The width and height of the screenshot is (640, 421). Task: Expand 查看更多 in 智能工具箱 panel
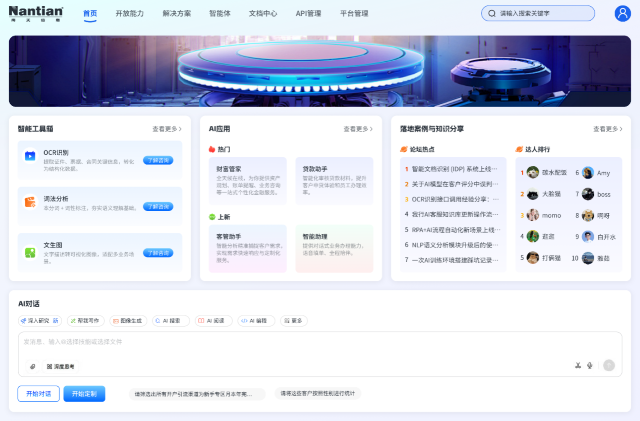[x=168, y=129]
